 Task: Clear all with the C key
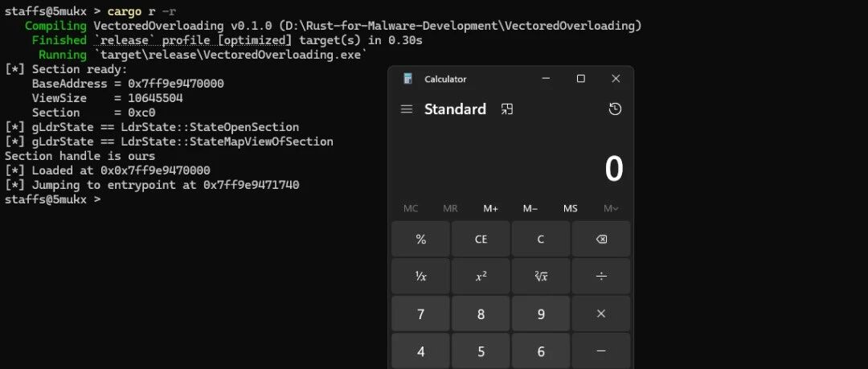(x=541, y=240)
